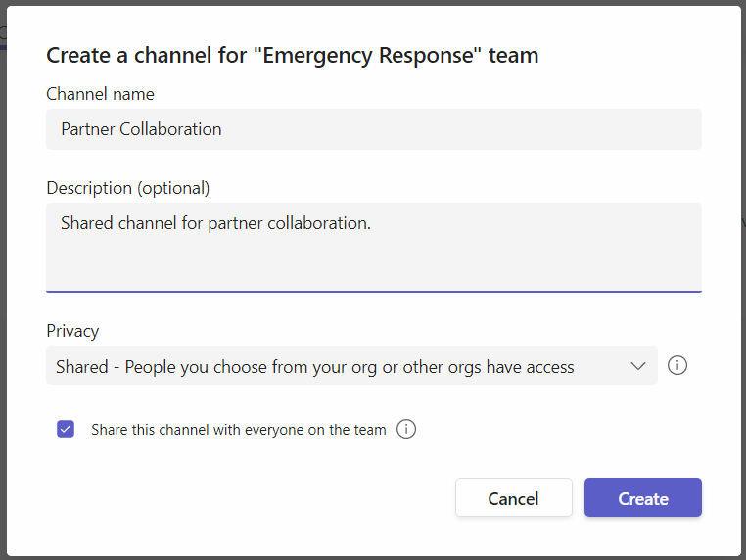Click the "Channel name" field label
The width and height of the screenshot is (746, 560).
(100, 94)
